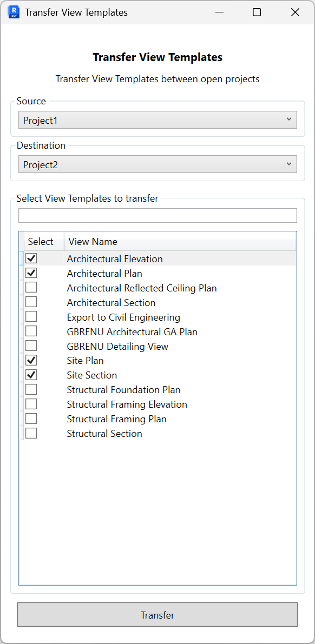
Task: Click the view template search box
Action: point(157,215)
